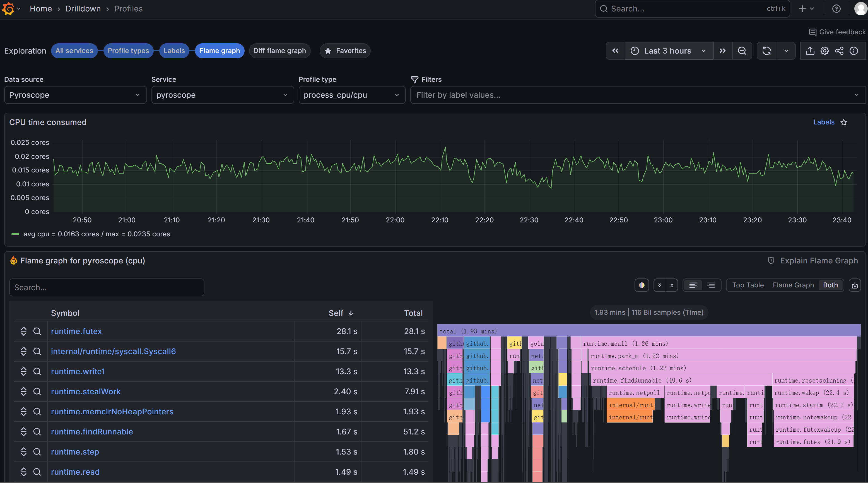Switch view to Flame Graph only
868x483 pixels.
[x=793, y=285]
